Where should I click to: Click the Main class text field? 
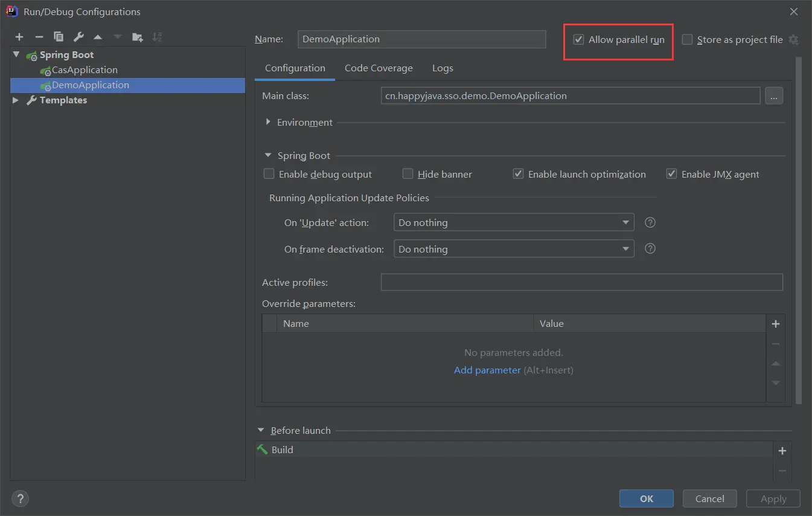pos(571,95)
